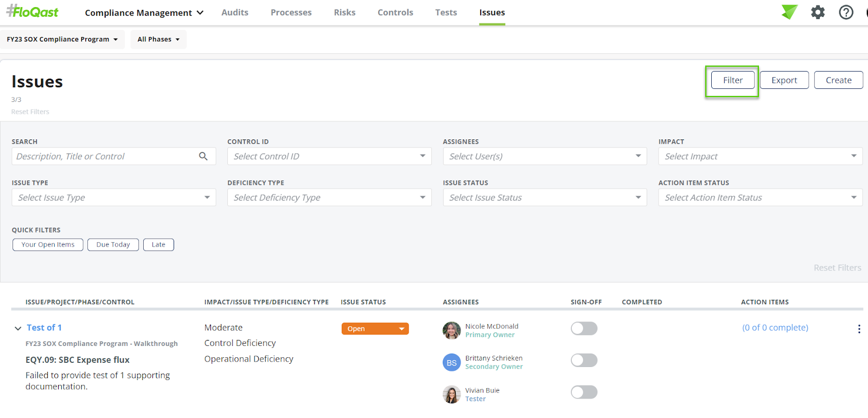The image size is (868, 418).
Task: Click the FloQast logo
Action: tap(33, 11)
